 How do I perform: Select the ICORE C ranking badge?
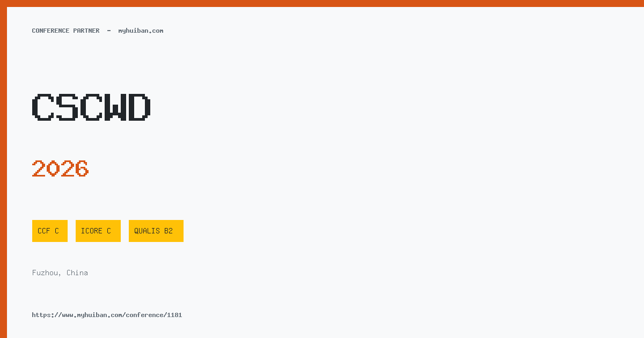coord(98,231)
